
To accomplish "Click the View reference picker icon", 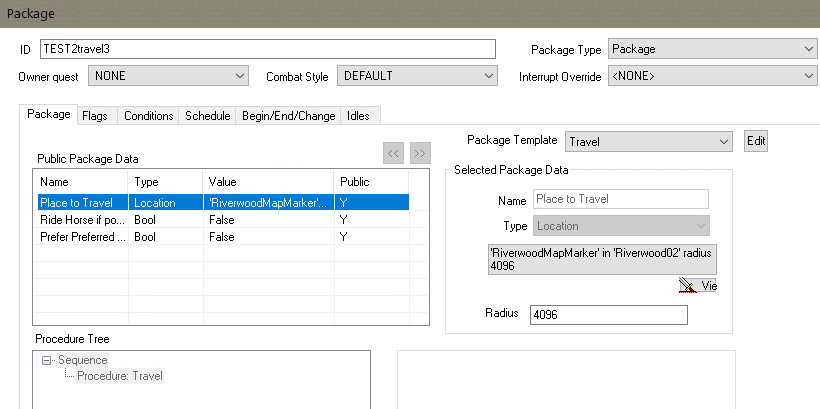I will [699, 286].
